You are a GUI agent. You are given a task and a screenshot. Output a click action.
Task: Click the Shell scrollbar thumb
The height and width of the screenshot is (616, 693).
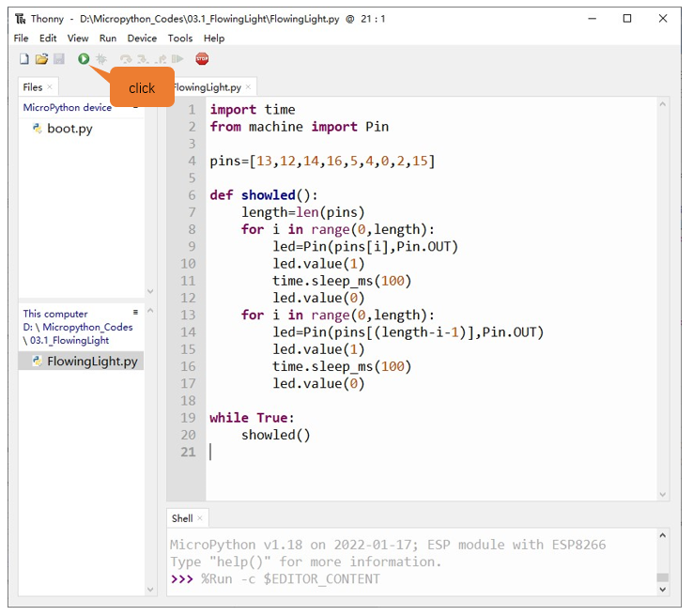663,577
